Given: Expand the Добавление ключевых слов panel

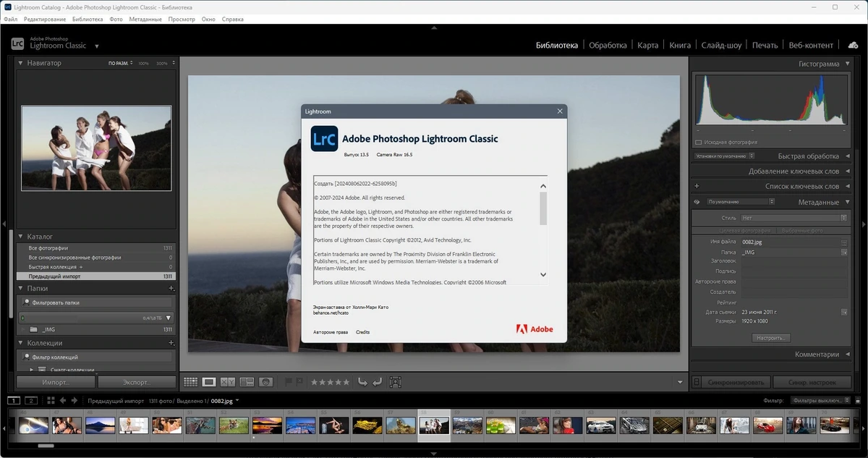Looking at the screenshot, I should point(846,171).
